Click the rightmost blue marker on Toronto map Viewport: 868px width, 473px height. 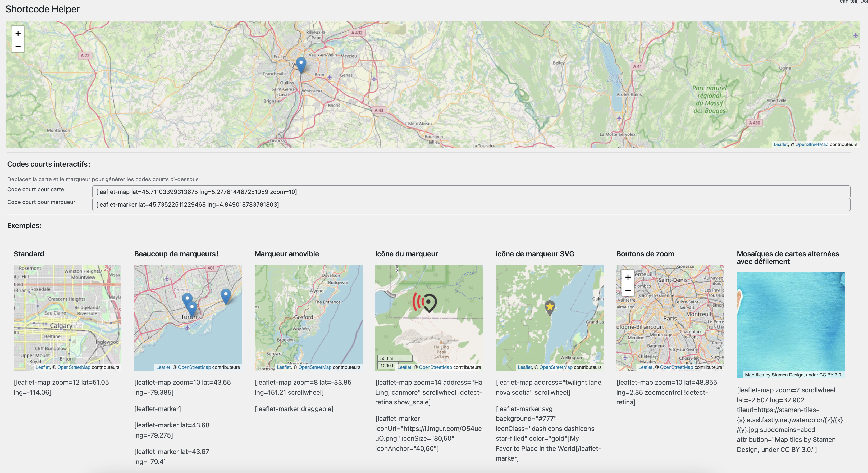[225, 295]
